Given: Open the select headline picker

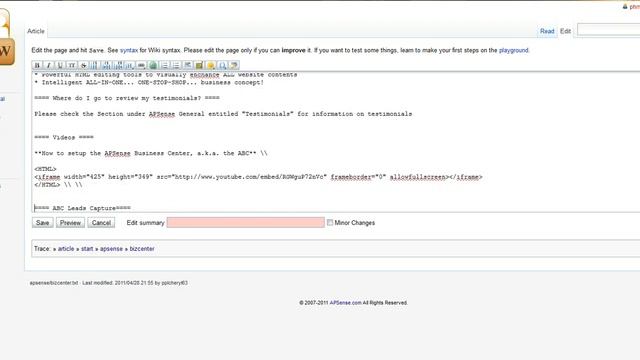Looking at the screenshot, I should (130, 65).
